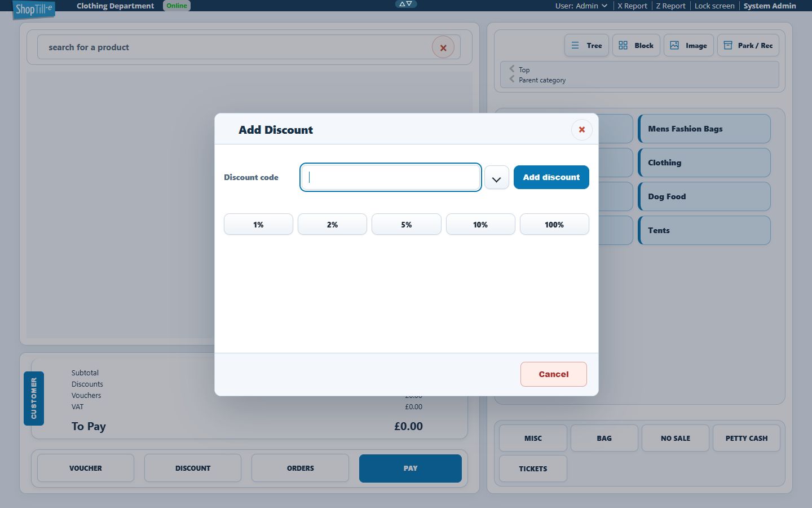Click the NO SALE button
Screen dimensions: 812x508
675,438
